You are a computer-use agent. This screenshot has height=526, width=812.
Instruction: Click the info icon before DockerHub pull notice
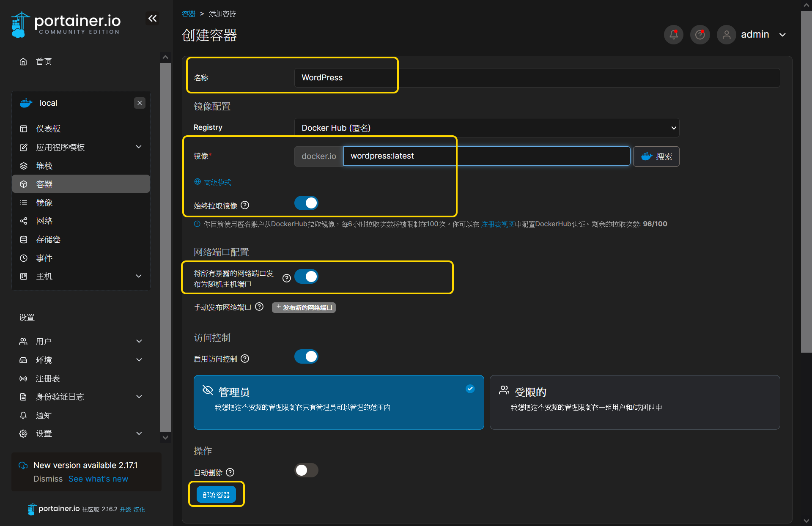click(197, 224)
